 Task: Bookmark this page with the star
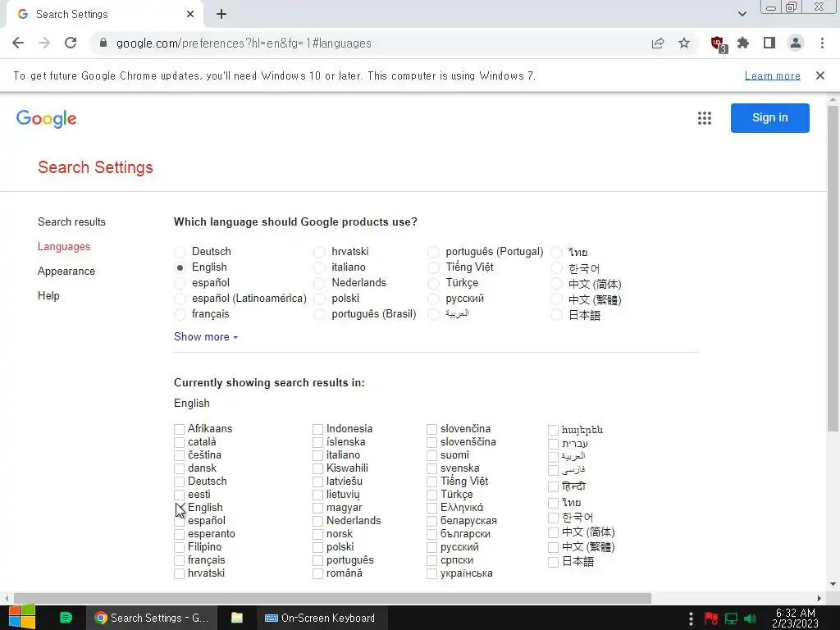click(684, 43)
